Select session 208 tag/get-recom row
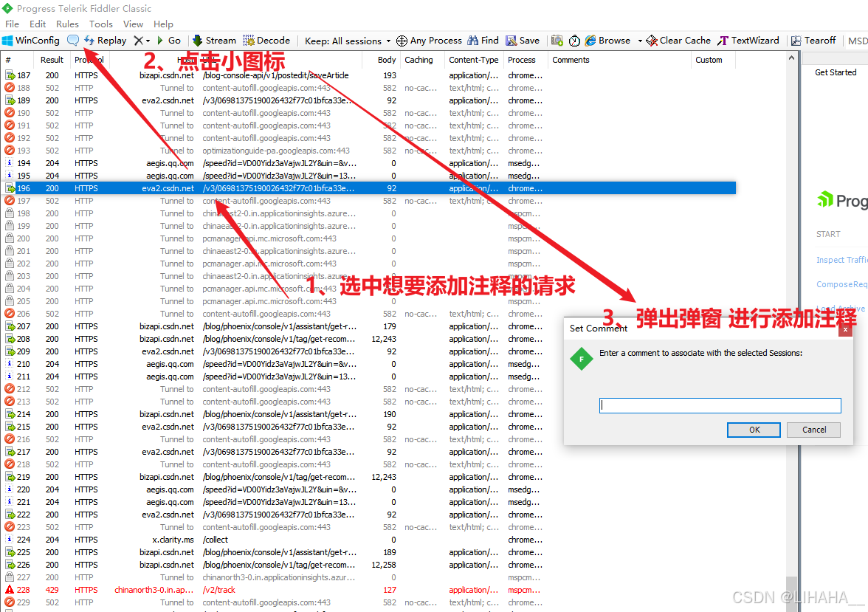This screenshot has width=868, height=612. click(x=370, y=339)
